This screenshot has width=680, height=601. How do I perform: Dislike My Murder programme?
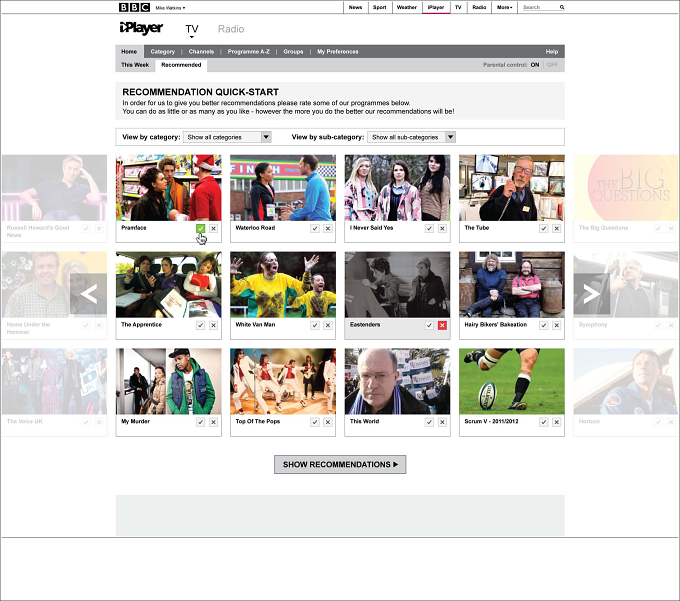pos(213,422)
